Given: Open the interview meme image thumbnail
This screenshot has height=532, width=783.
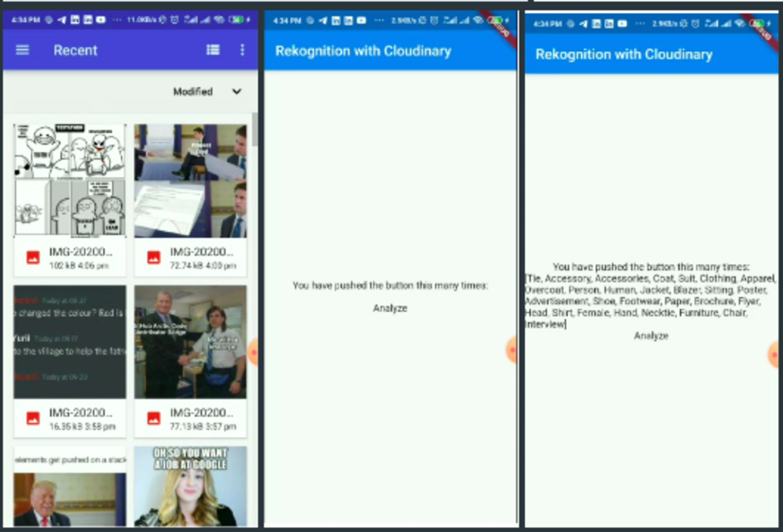Looking at the screenshot, I should pos(190,181).
